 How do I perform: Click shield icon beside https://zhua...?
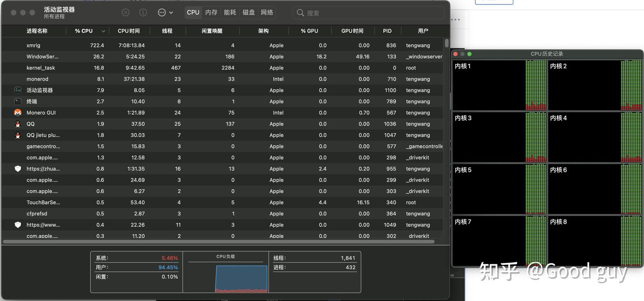coord(18,169)
